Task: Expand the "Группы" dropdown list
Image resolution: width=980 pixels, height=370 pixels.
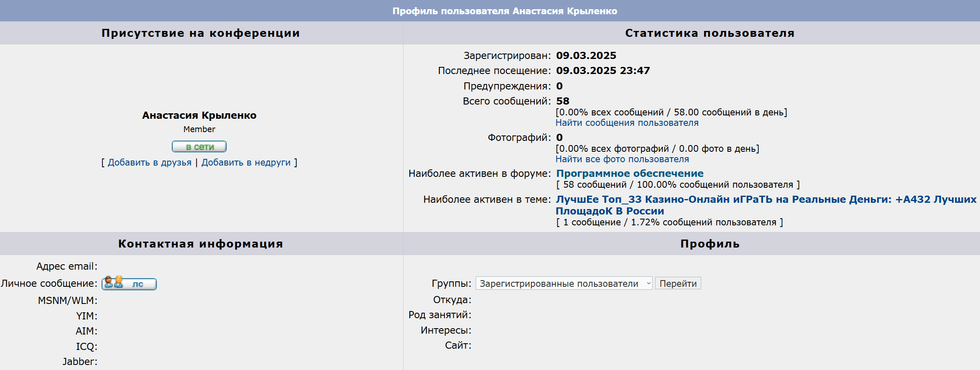Action: pos(564,283)
